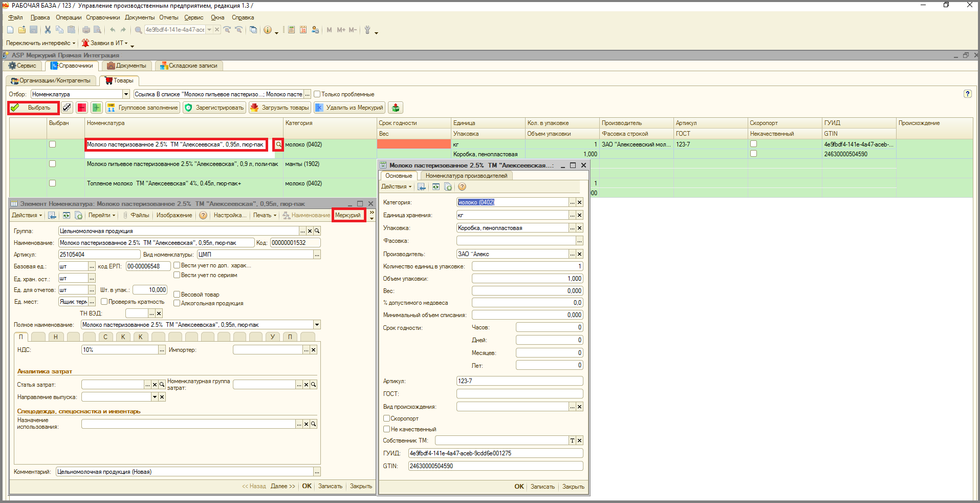Click the help question mark at far right
This screenshot has width=980, height=503.
(967, 94)
